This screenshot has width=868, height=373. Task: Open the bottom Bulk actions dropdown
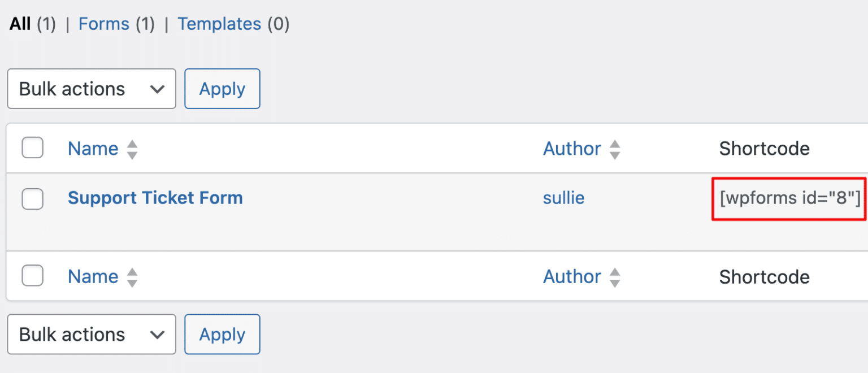click(90, 334)
